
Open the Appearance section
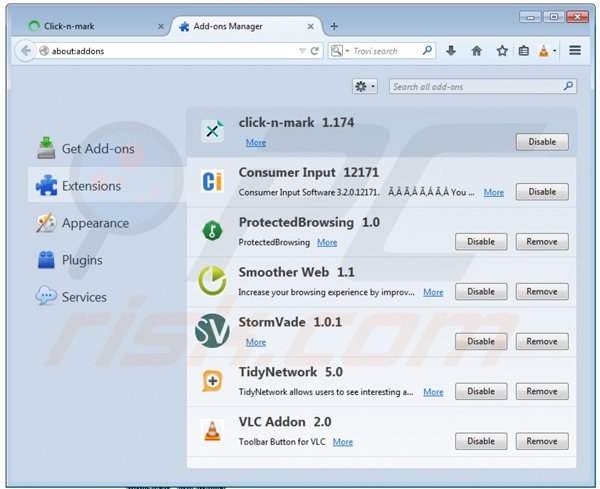click(83, 223)
